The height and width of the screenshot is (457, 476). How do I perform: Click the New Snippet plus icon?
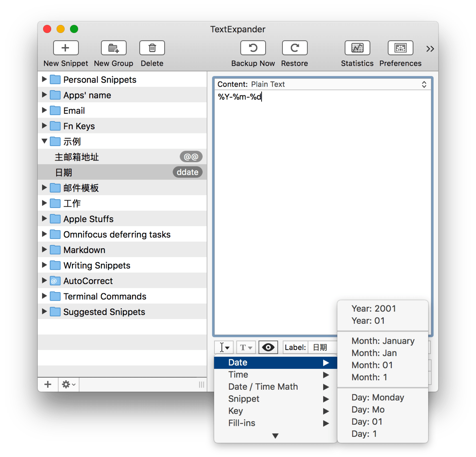coord(66,48)
